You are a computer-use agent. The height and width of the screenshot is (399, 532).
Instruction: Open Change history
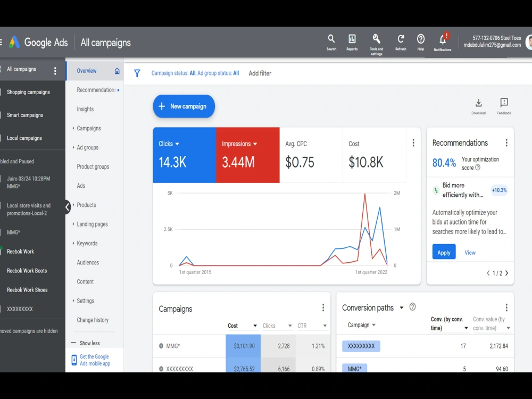(93, 320)
